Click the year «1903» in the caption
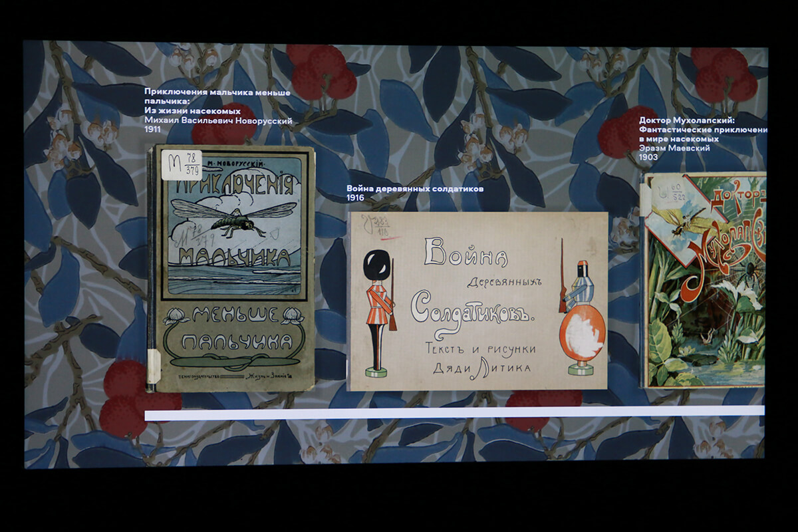This screenshot has height=532, width=798. (648, 158)
